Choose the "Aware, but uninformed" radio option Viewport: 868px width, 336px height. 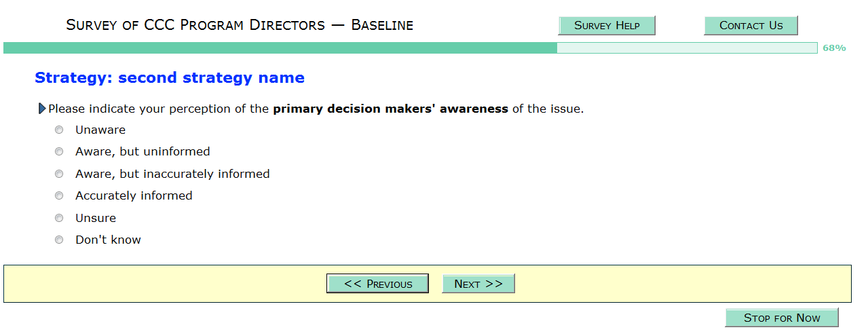point(59,151)
